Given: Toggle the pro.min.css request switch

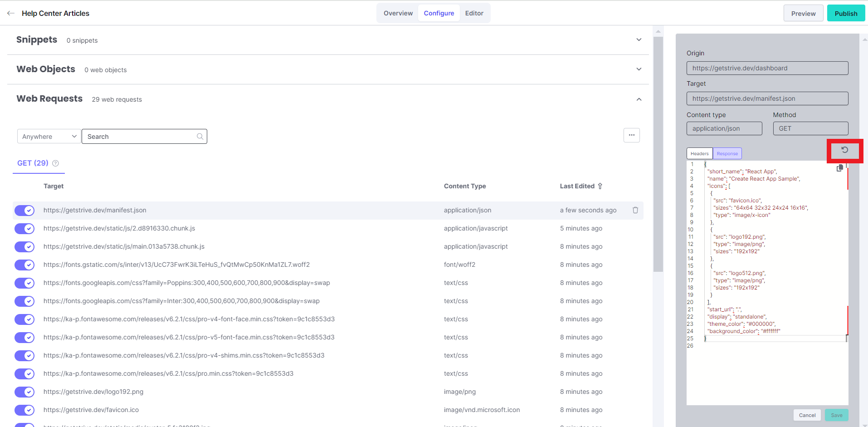Looking at the screenshot, I should pos(24,374).
